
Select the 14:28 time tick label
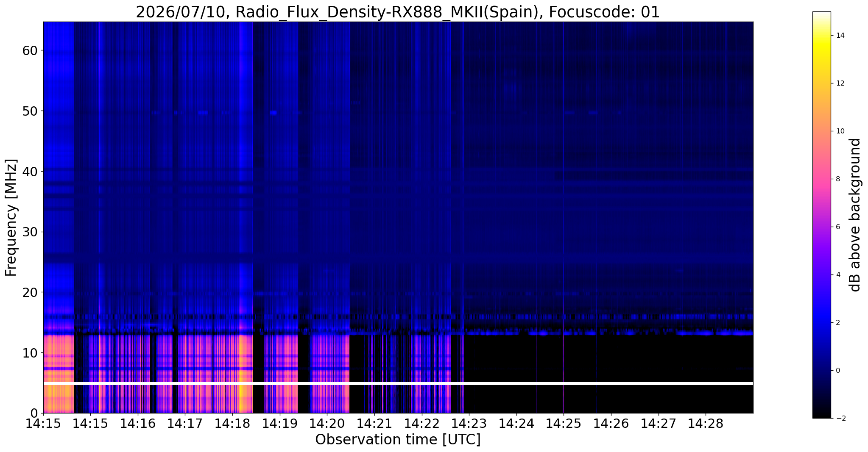[706, 423]
